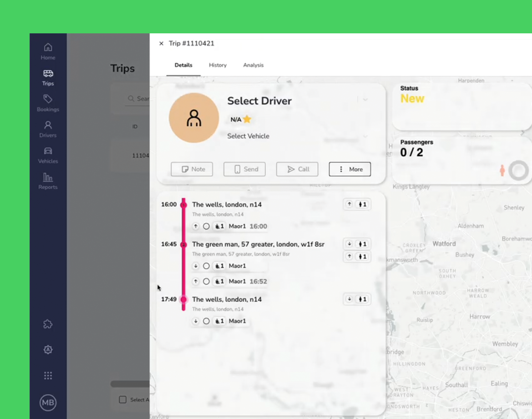
Task: Open the Trips bus icon section
Action: pyautogui.click(x=48, y=77)
